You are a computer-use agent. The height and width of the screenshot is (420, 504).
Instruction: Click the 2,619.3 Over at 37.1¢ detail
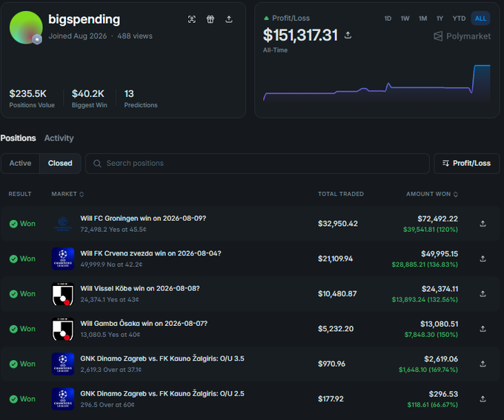(x=111, y=370)
